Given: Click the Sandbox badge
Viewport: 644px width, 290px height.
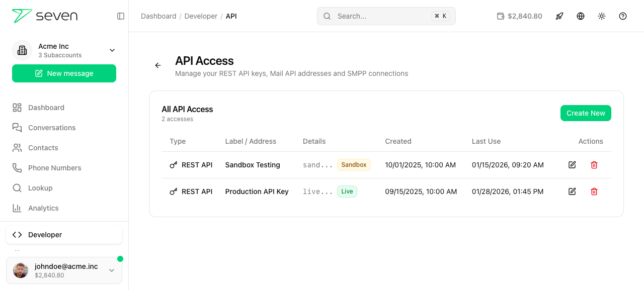Looking at the screenshot, I should point(354,165).
